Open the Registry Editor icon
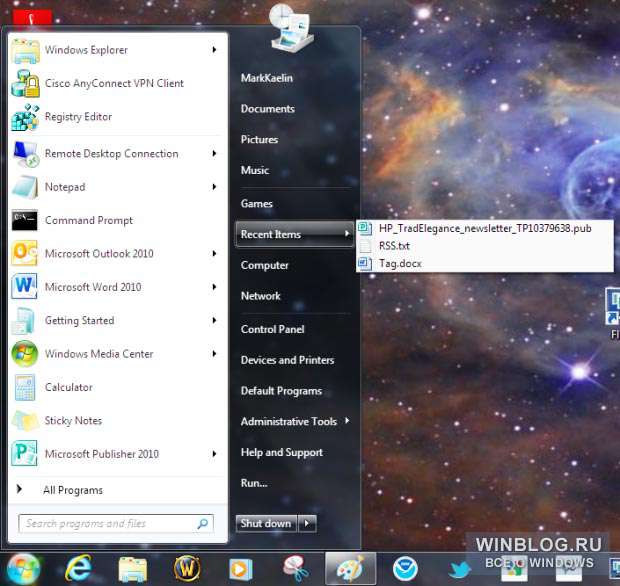 coord(25,117)
